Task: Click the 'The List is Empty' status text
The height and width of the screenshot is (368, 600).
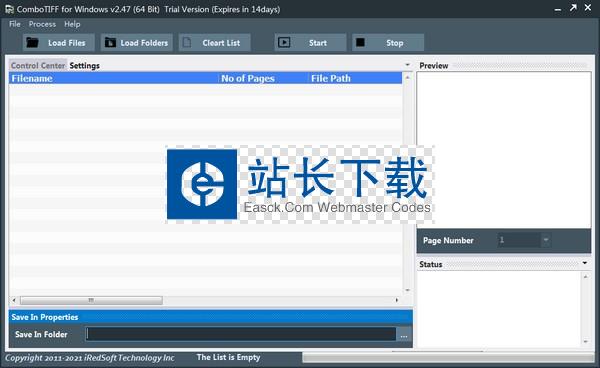Action: point(228,357)
